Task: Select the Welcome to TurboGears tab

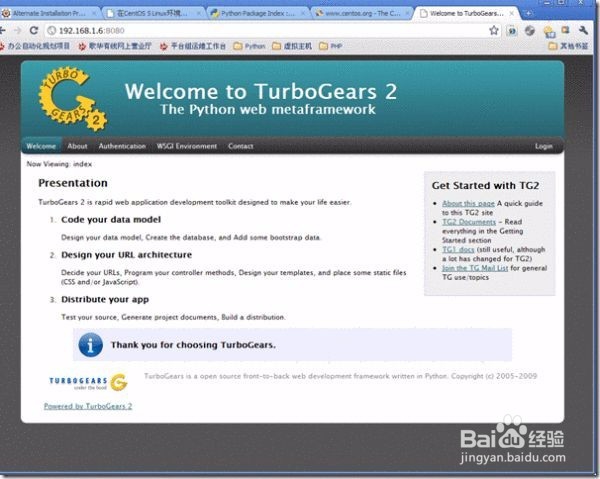Action: coord(466,13)
